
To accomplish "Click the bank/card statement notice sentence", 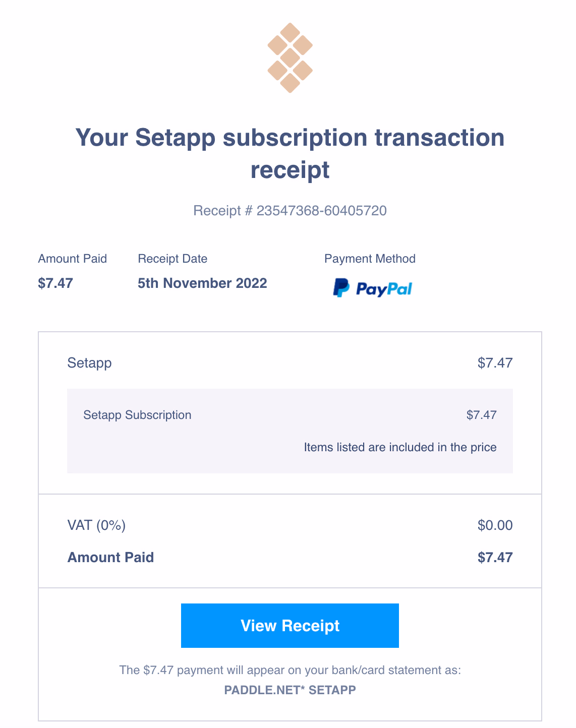I will pyautogui.click(x=290, y=670).
